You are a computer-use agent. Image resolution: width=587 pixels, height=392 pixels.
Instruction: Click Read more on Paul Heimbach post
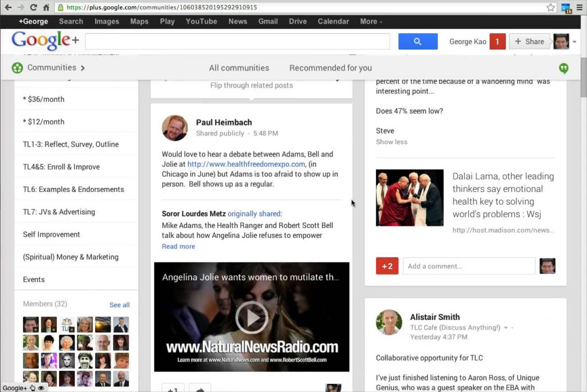[178, 246]
